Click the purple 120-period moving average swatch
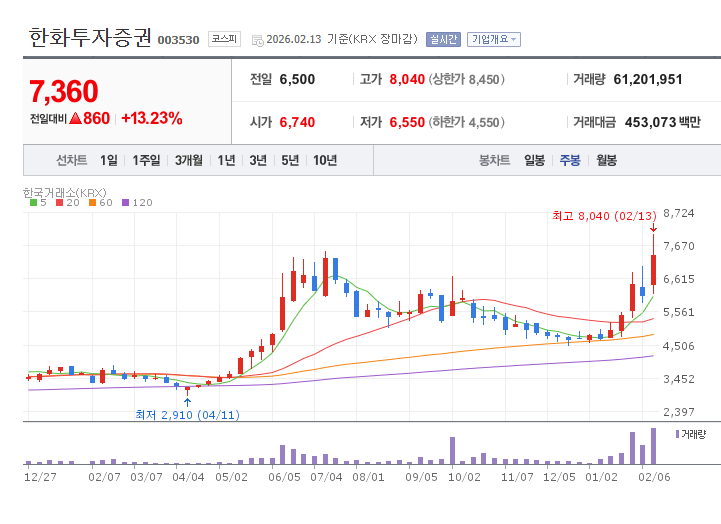The width and height of the screenshot is (721, 524). (x=126, y=203)
